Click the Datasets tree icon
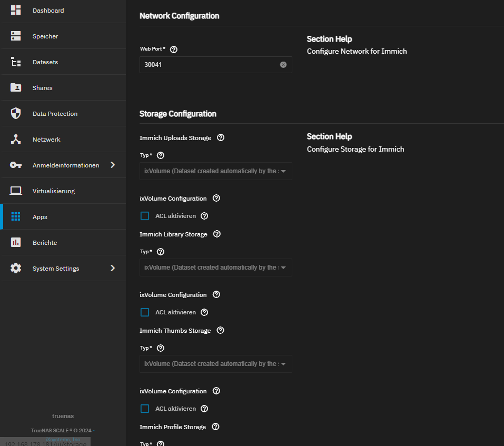The width and height of the screenshot is (504, 446). [x=16, y=62]
